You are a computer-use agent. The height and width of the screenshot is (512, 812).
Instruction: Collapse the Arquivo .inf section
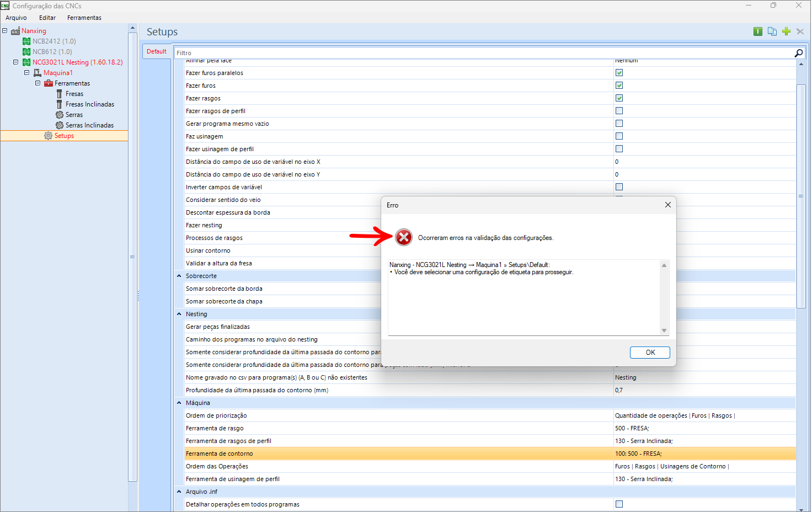(179, 492)
